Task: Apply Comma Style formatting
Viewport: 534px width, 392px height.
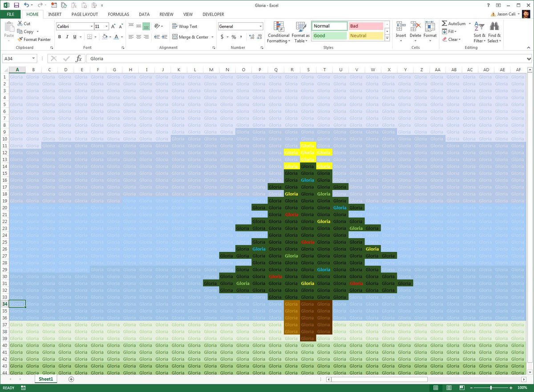Action: pos(242,37)
